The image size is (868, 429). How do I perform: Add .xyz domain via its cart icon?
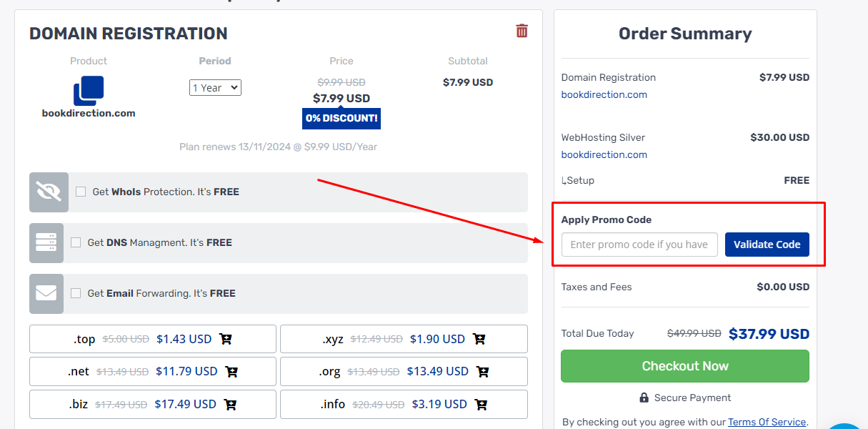point(479,338)
